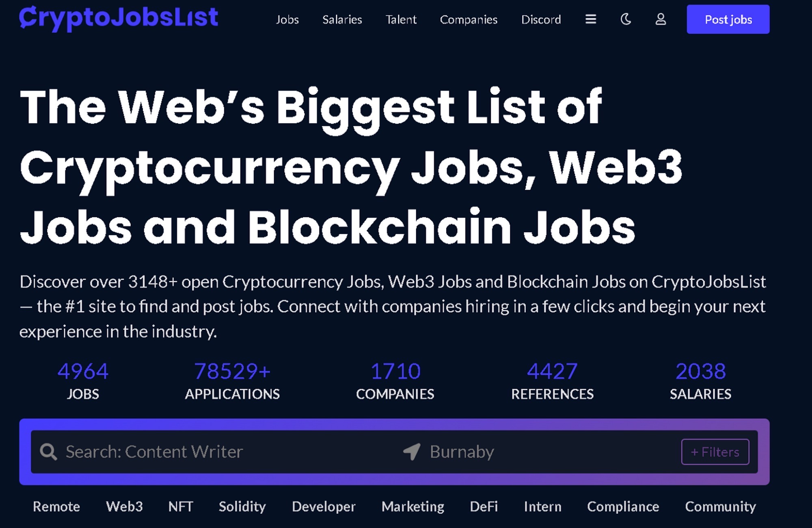The height and width of the screenshot is (528, 812).
Task: Toggle dark mode with the moon icon
Action: (626, 19)
